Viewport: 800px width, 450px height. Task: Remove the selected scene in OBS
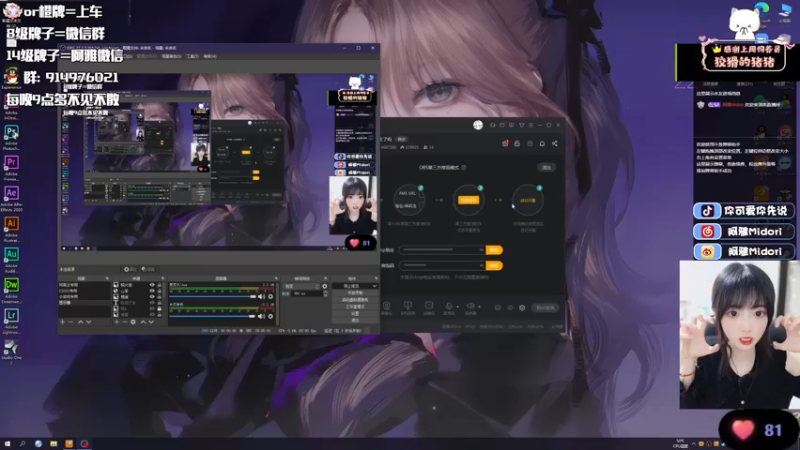click(70, 322)
